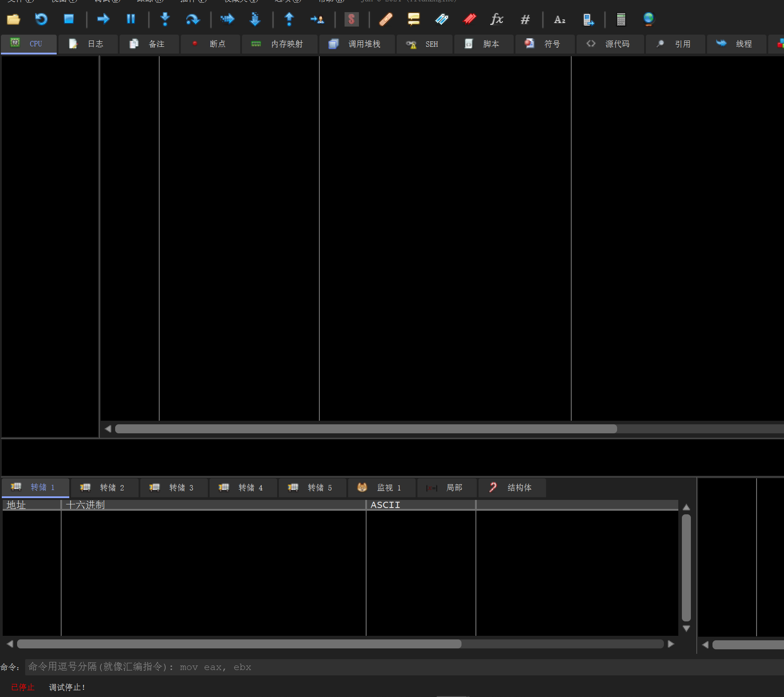The height and width of the screenshot is (697, 784).
Task: Open the 调用堆栈 (call stack) tab
Action: click(x=357, y=44)
